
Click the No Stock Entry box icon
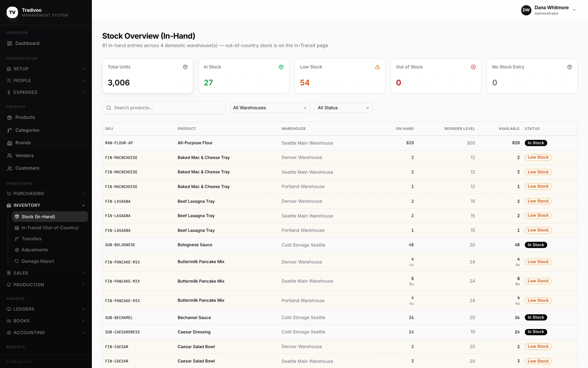pos(570,67)
